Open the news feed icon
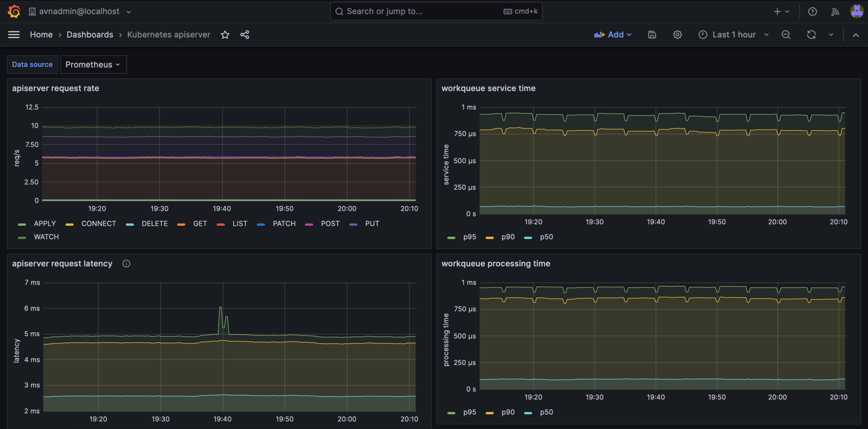 click(x=835, y=11)
